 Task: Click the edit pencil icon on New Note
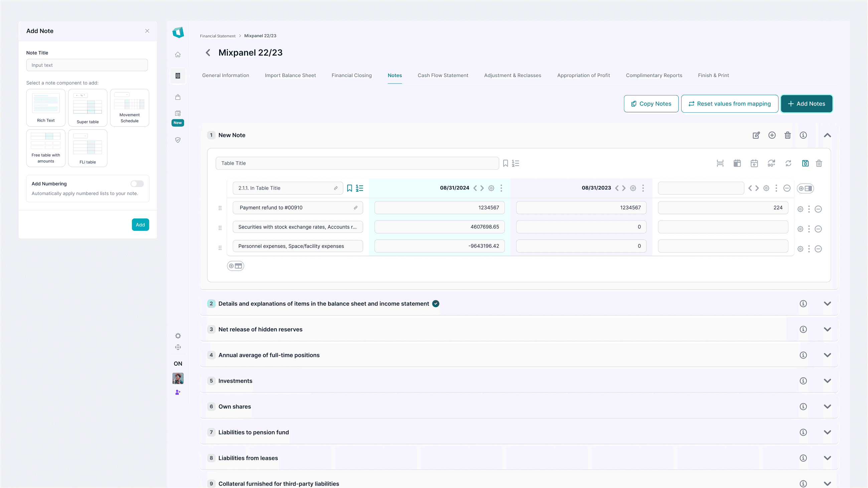pyautogui.click(x=756, y=135)
